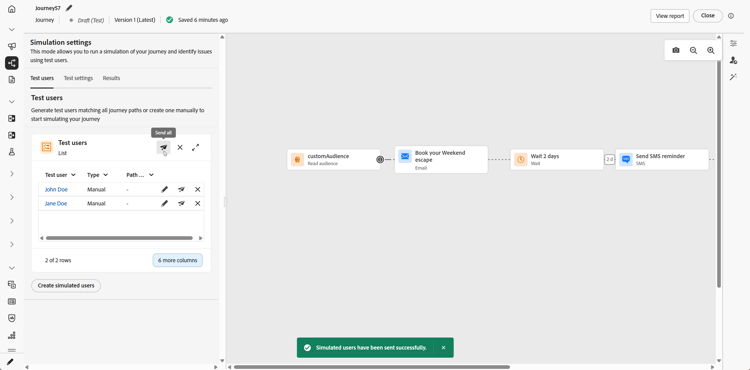
Task: Open the shield icon in left sidebar
Action: [x=11, y=318]
